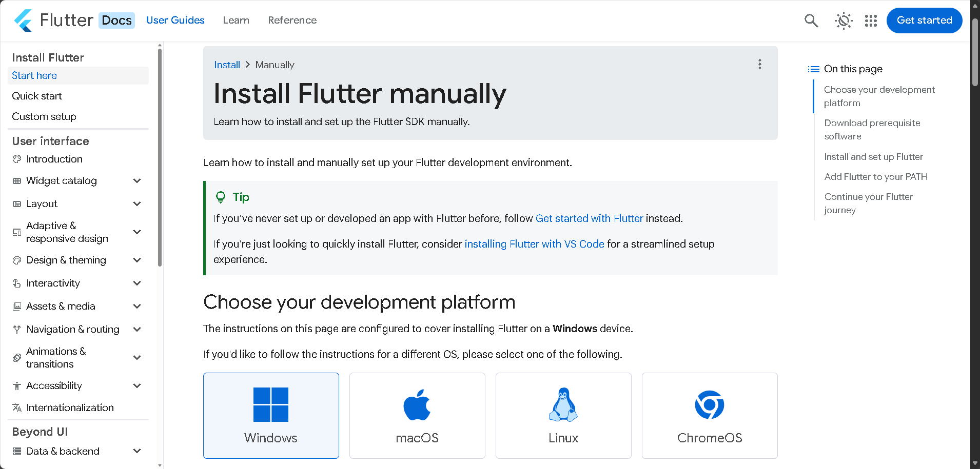Click the sidebar scroll down arrow
This screenshot has width=980, height=469.
(160, 465)
